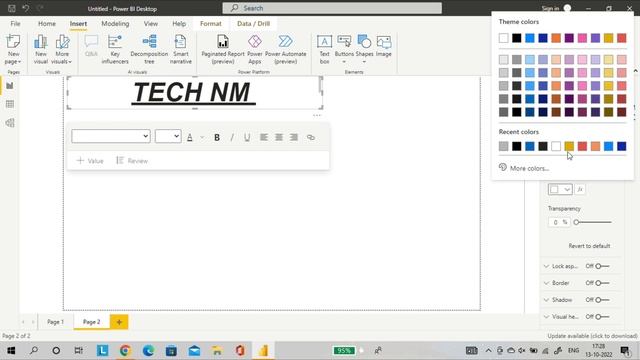The width and height of the screenshot is (640, 360).
Task: Open the font family dropdown
Action: pos(111,136)
